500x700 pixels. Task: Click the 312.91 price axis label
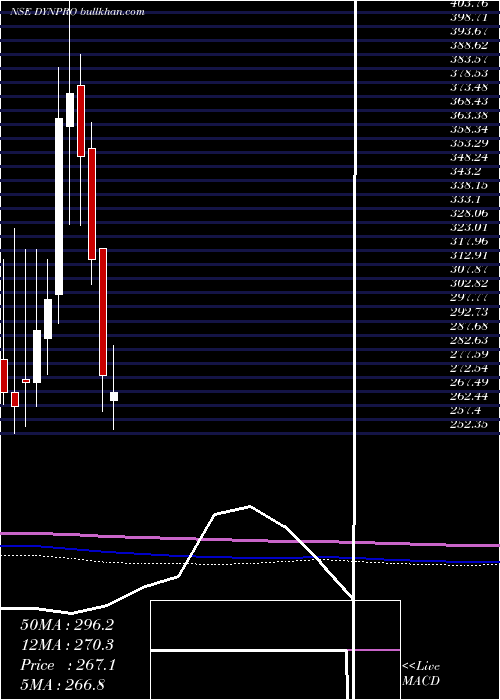click(x=469, y=255)
